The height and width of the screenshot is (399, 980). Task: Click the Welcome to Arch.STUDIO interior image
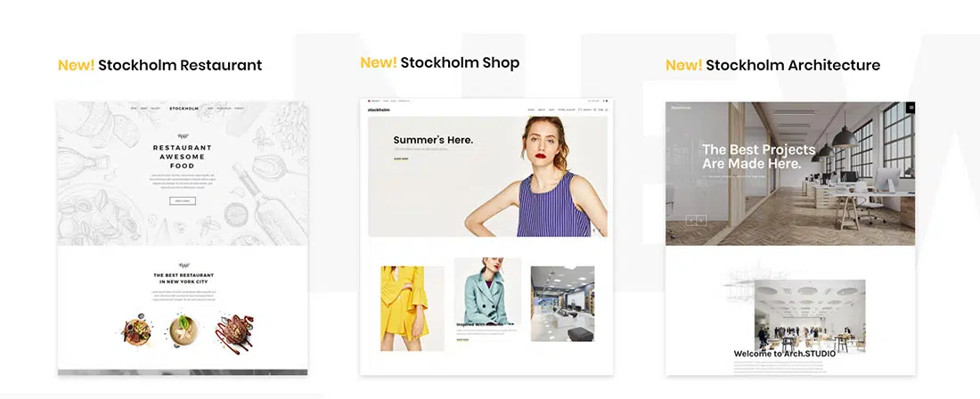810,315
